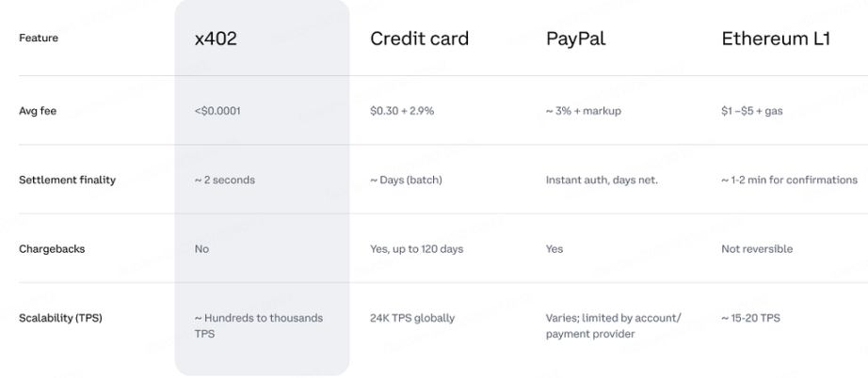Click the Settlement finality row label

[67, 180]
